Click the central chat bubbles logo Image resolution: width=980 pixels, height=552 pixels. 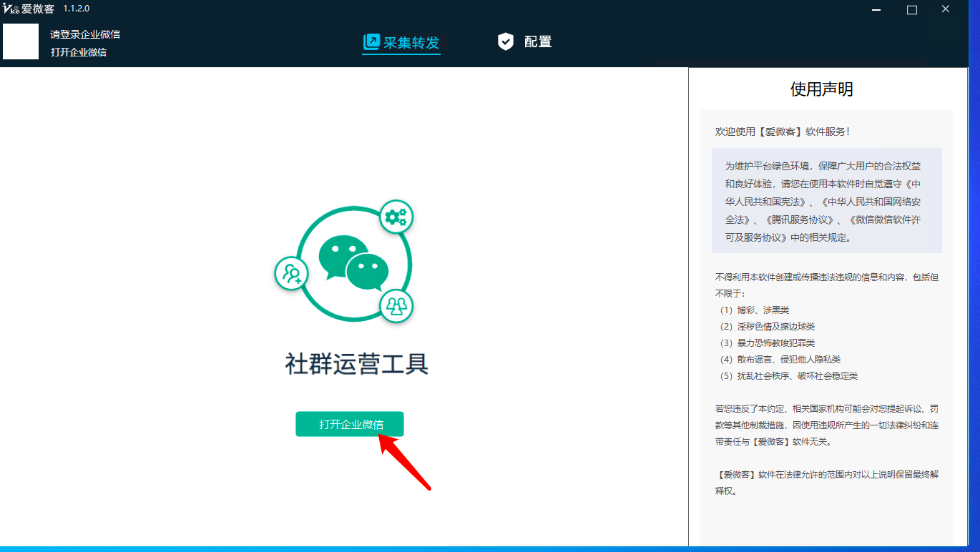(x=354, y=263)
